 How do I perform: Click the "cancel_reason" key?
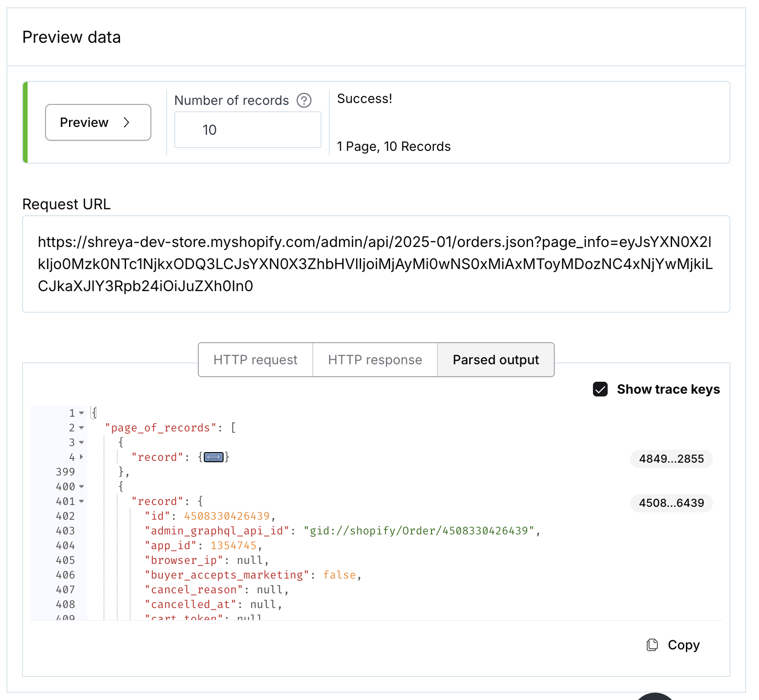(x=194, y=590)
